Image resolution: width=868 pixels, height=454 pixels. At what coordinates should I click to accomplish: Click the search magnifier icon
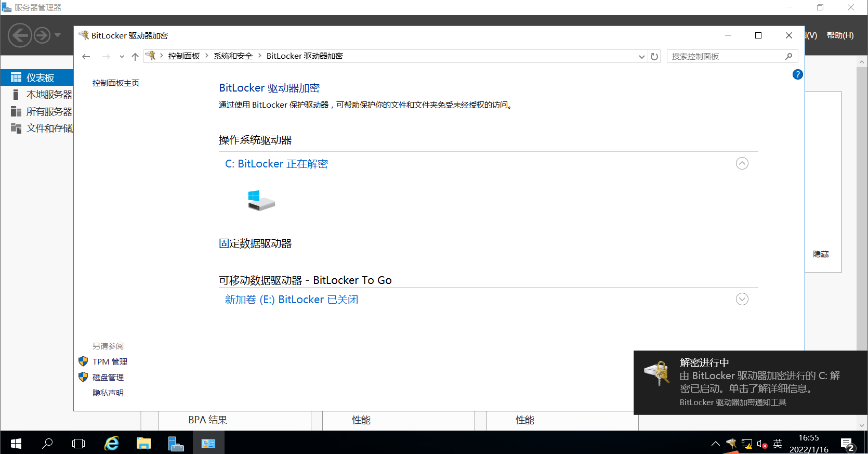[788, 56]
